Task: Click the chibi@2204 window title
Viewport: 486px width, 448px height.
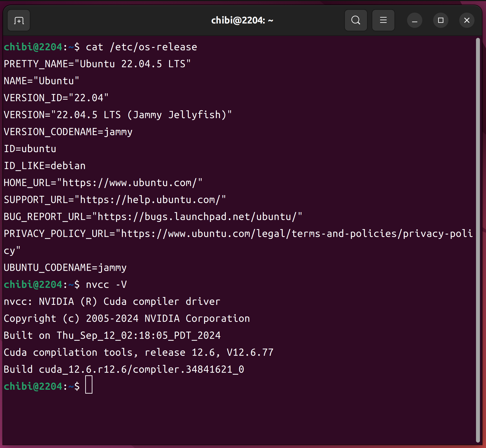Action: (242, 20)
